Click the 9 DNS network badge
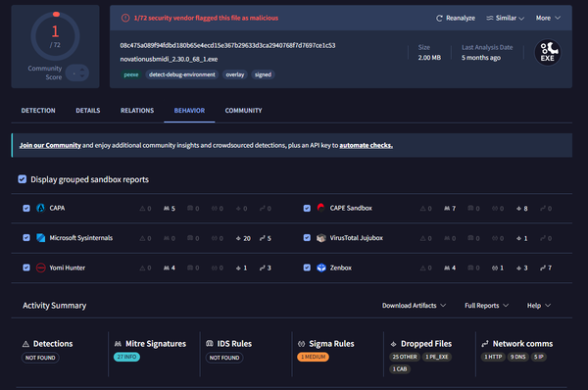This screenshot has height=390, width=588. click(517, 357)
